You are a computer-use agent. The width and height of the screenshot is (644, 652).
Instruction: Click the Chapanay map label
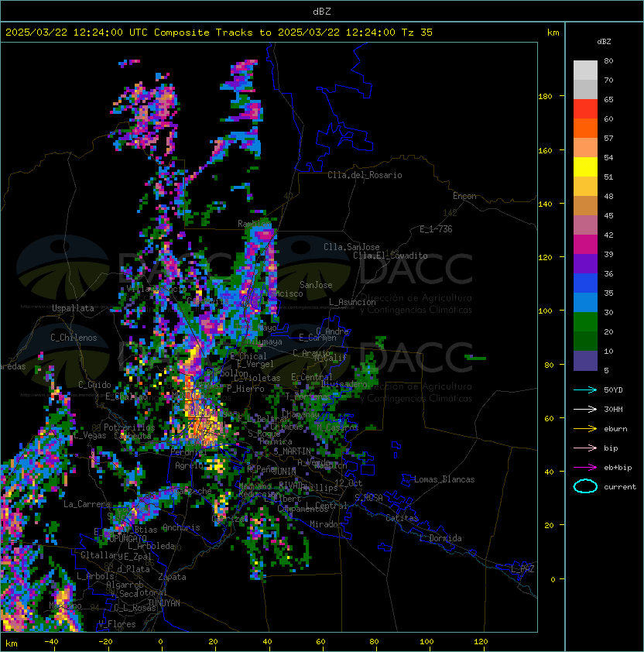click(300, 414)
